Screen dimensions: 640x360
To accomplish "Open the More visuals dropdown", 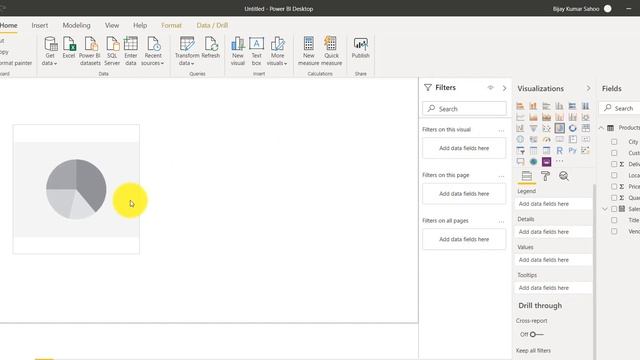I will click(277, 51).
